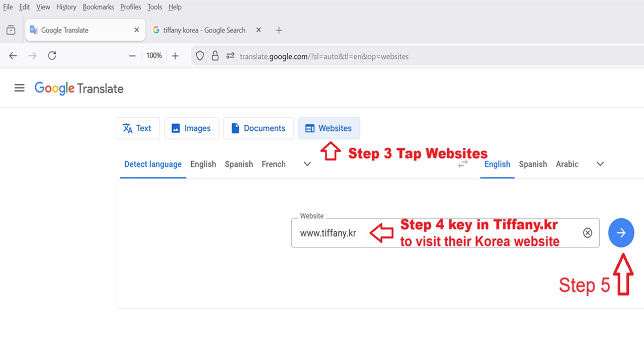
Task: Click the shield tracking protection icon
Action: (x=200, y=56)
